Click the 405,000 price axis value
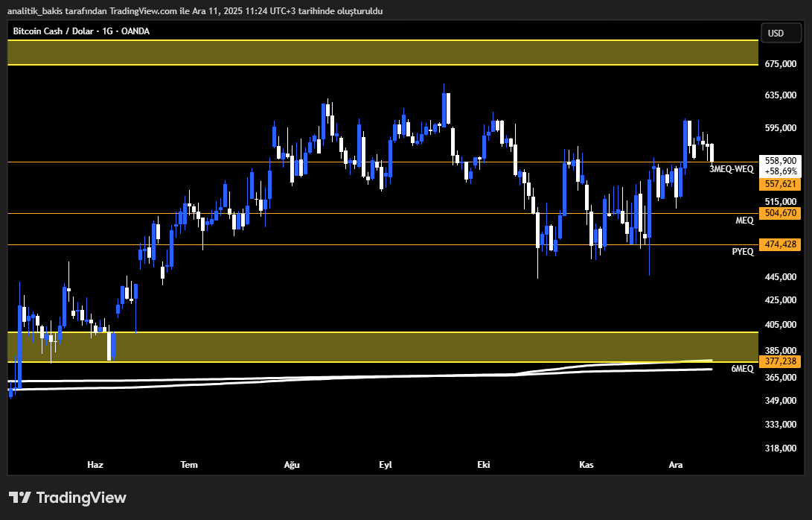Viewport: 812px width, 520px height. [781, 325]
